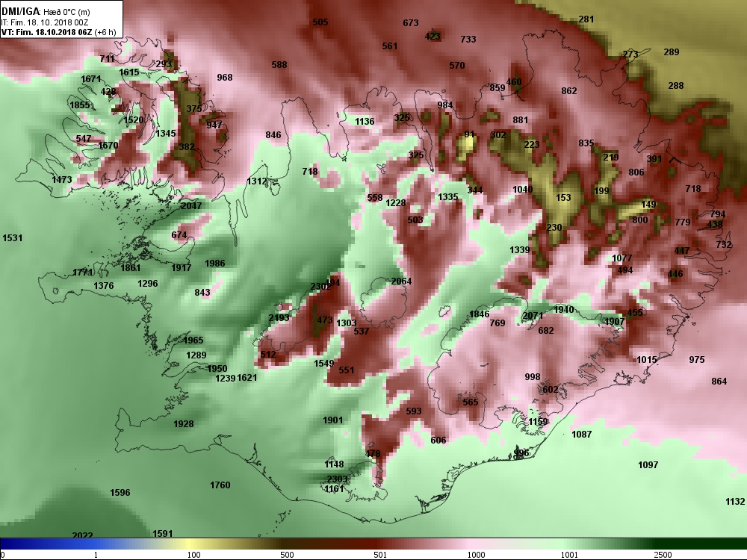The width and height of the screenshot is (747, 560).
Task: Select the map label '862'
Action: coord(568,90)
